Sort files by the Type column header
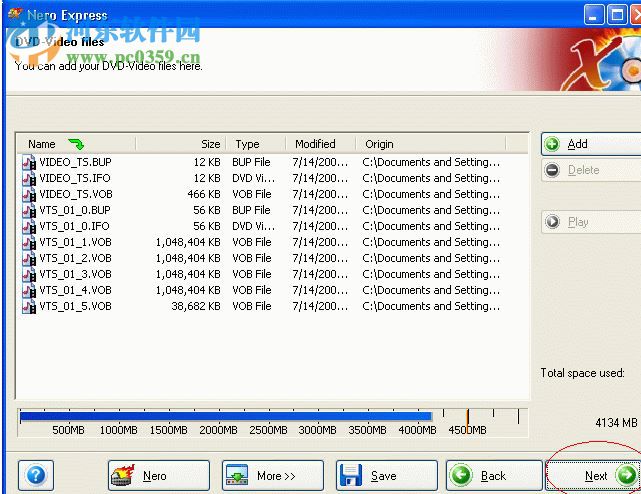641x494 pixels. pos(256,144)
